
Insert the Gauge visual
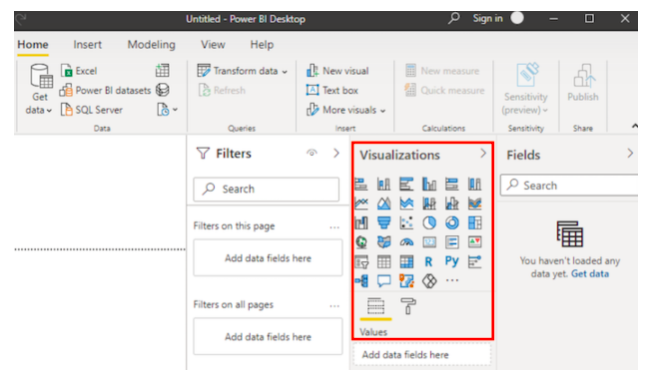click(406, 242)
